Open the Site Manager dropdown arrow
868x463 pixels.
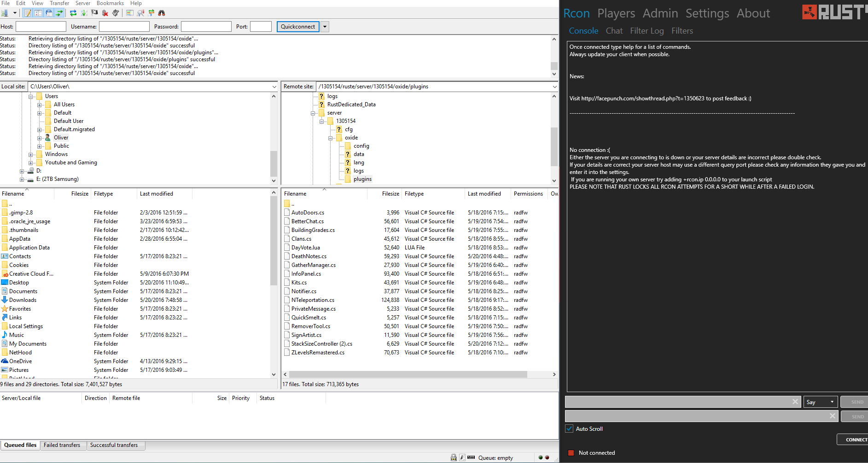pos(15,13)
